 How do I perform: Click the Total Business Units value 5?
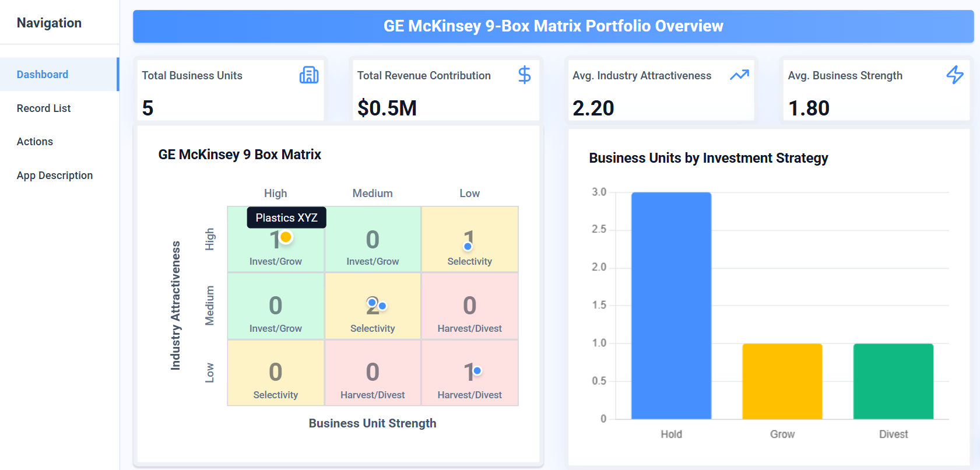(148, 108)
